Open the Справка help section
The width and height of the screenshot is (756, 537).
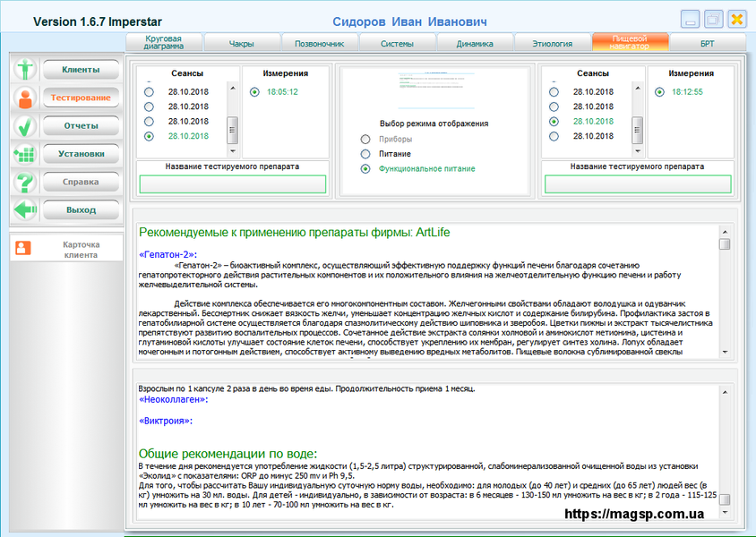click(81, 182)
